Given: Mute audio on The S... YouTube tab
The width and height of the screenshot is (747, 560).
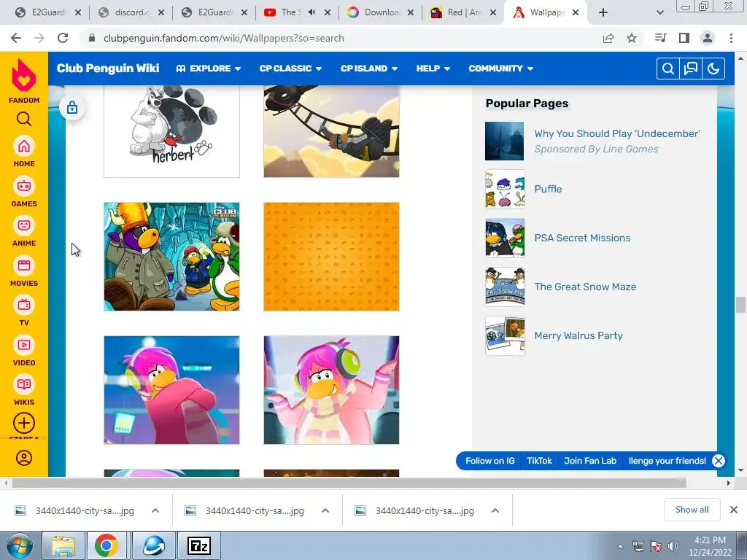Looking at the screenshot, I should click(311, 12).
